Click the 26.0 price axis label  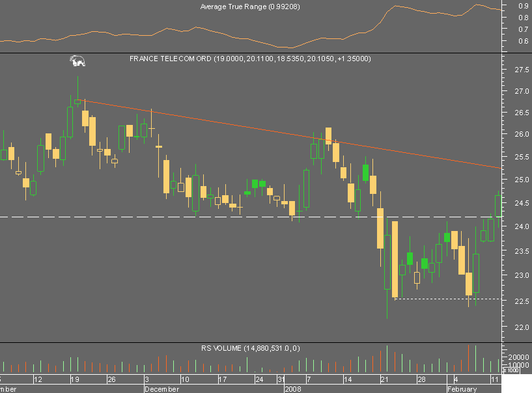(522, 134)
